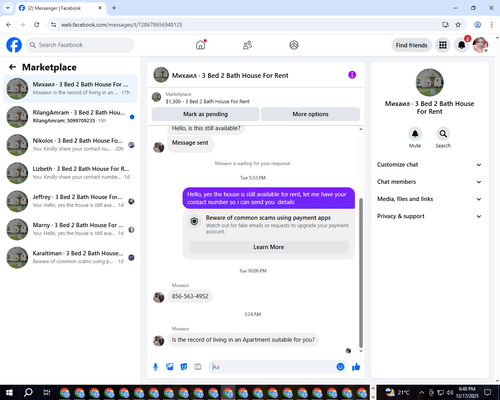Send a voice clip with microphone icon
This screenshot has height=400, width=500.
pos(155,367)
